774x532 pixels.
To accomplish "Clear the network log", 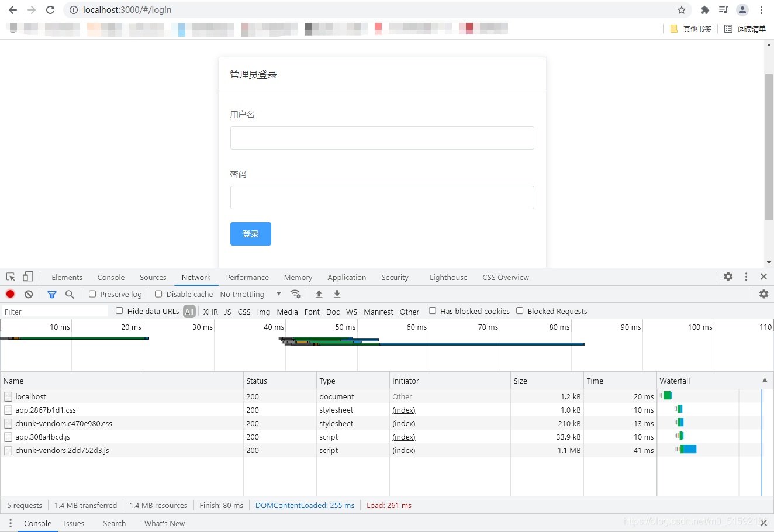I will 29,294.
